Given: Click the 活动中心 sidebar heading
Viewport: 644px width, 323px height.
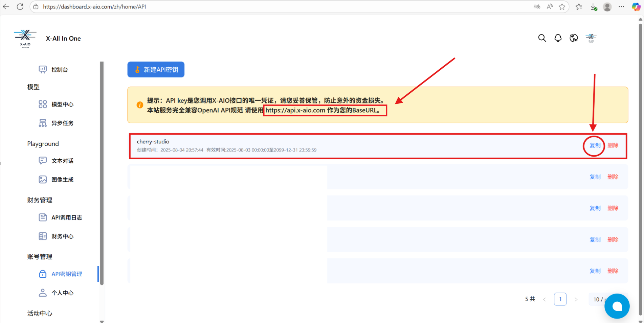Looking at the screenshot, I should pyautogui.click(x=40, y=314).
